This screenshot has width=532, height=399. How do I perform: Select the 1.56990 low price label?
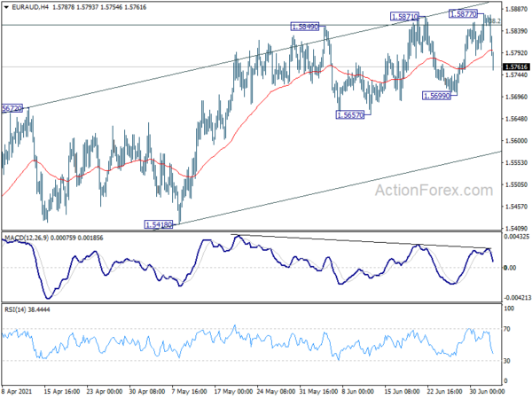pos(437,96)
